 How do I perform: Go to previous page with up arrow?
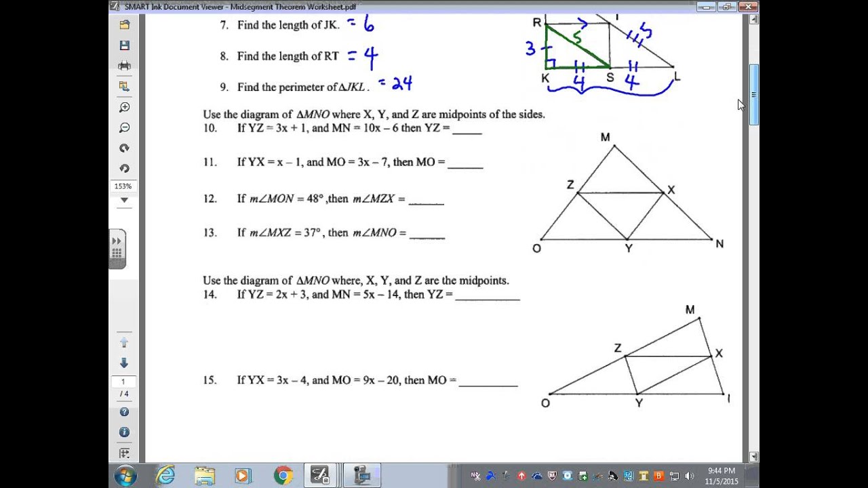(x=124, y=342)
